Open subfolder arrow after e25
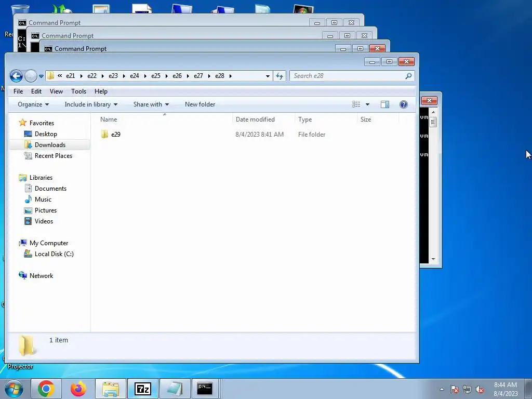Viewport: 532px width, 399px height. [x=167, y=76]
